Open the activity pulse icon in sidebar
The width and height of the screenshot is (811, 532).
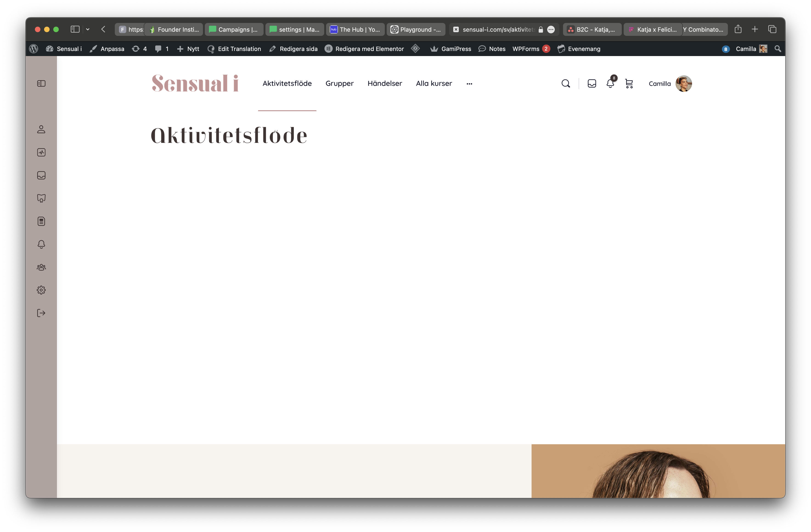41,152
